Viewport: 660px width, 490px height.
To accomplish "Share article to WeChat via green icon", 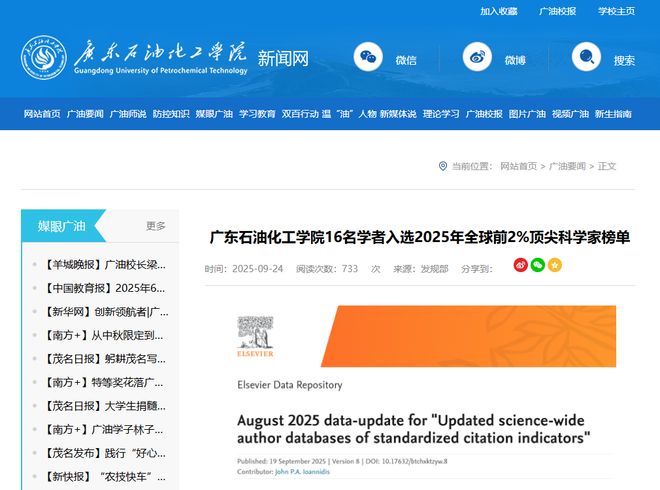I will tap(537, 265).
